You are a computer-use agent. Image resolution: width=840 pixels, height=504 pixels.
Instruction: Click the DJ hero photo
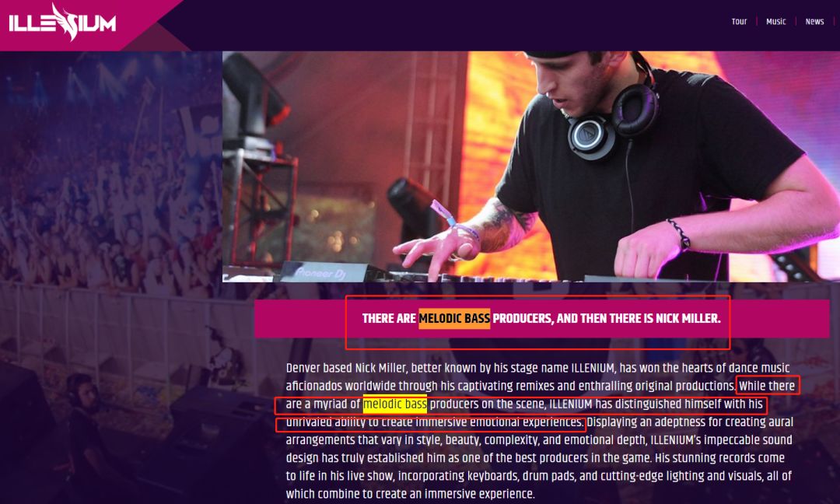coord(531,166)
